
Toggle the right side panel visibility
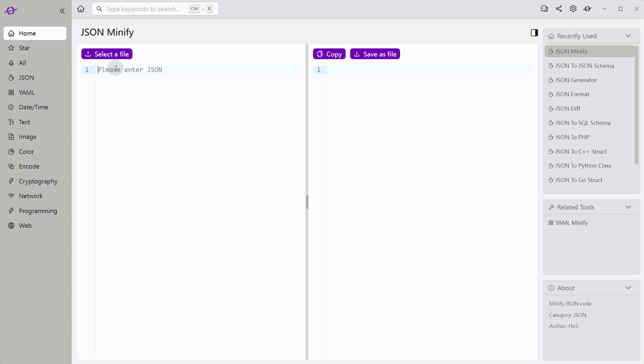click(534, 33)
